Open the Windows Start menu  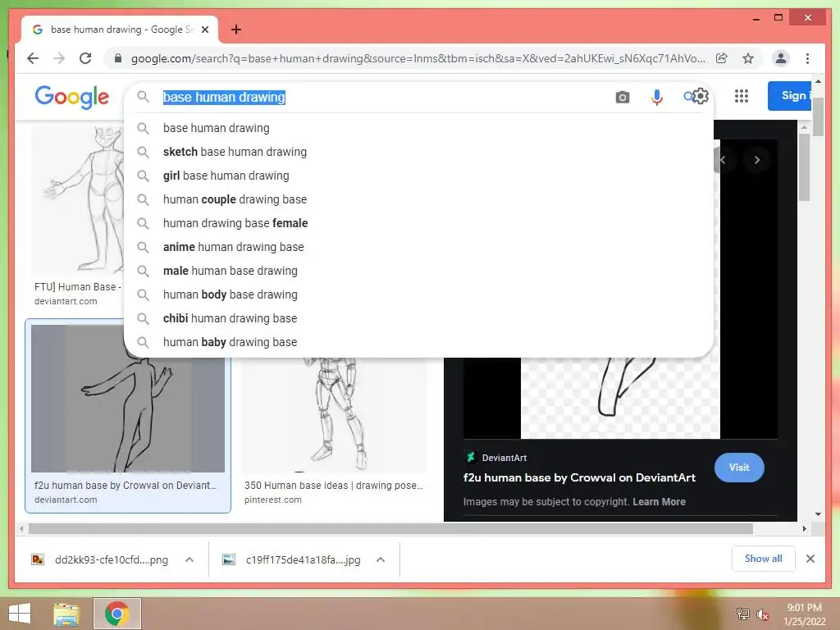pyautogui.click(x=20, y=614)
